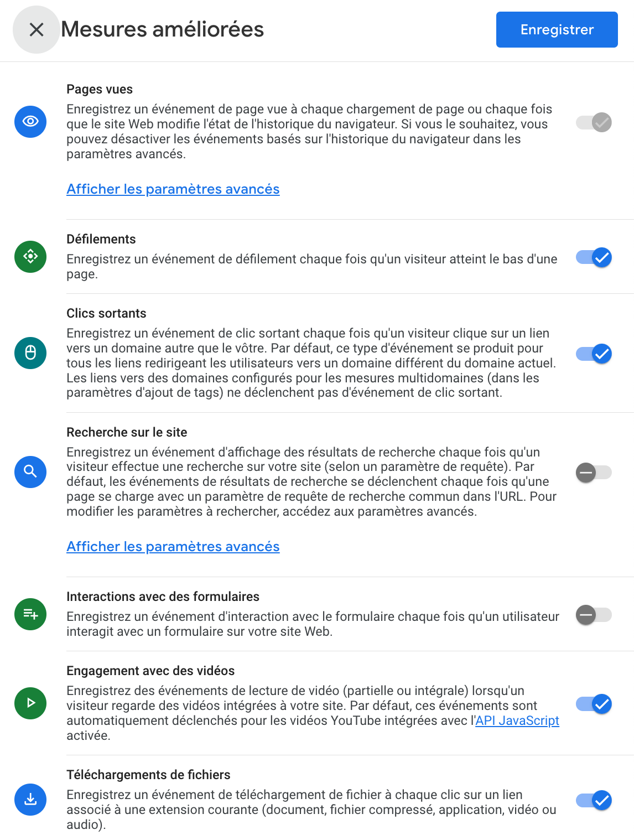The image size is (634, 840).
Task: Click the Interactions avec des formulaires icon
Action: [30, 614]
